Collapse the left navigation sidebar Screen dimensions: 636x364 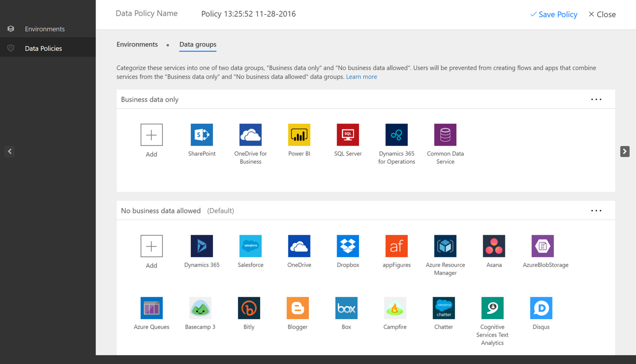tap(10, 152)
